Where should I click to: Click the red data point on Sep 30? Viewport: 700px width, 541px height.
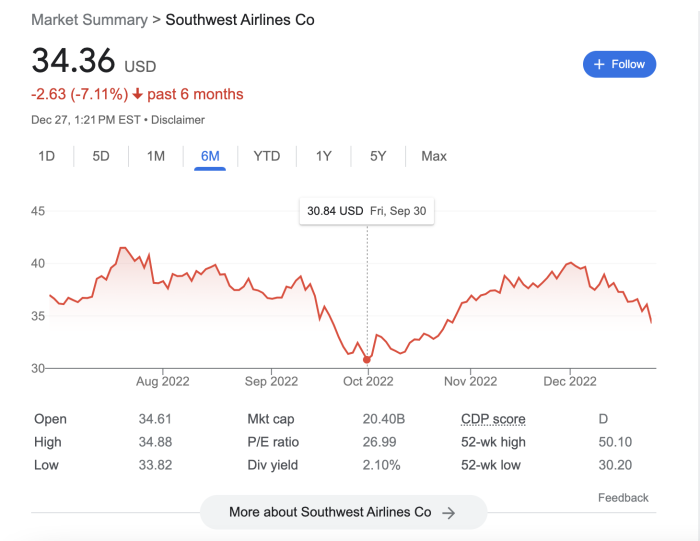(367, 359)
